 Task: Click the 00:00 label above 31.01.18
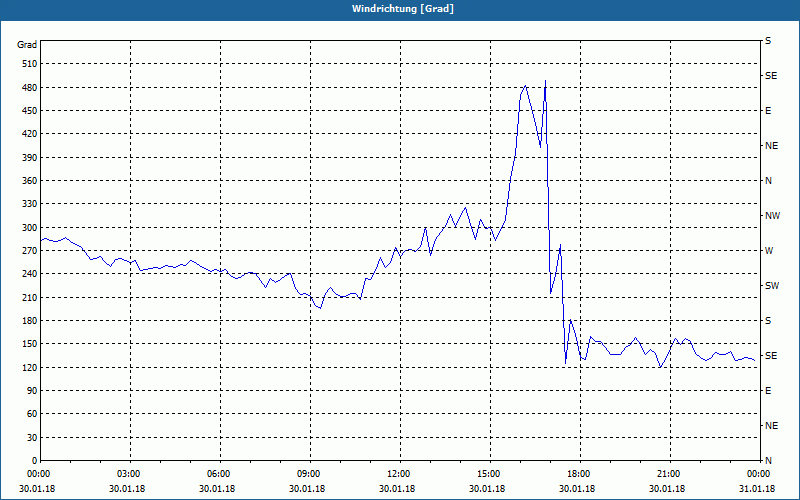(759, 473)
